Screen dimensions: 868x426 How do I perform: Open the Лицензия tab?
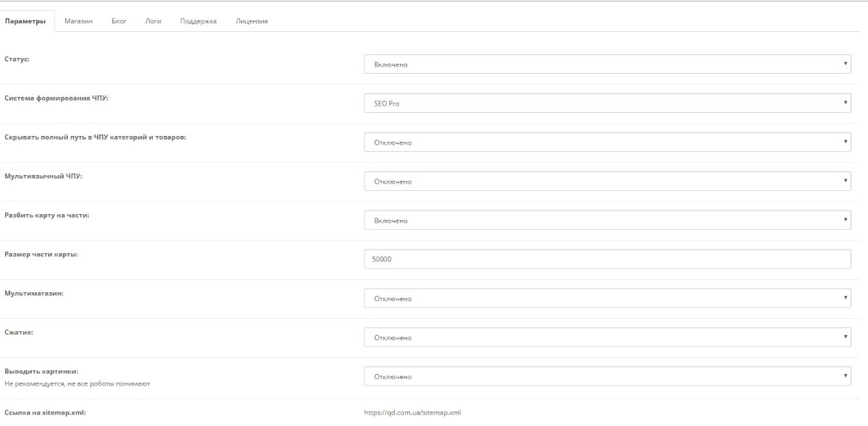(x=252, y=21)
